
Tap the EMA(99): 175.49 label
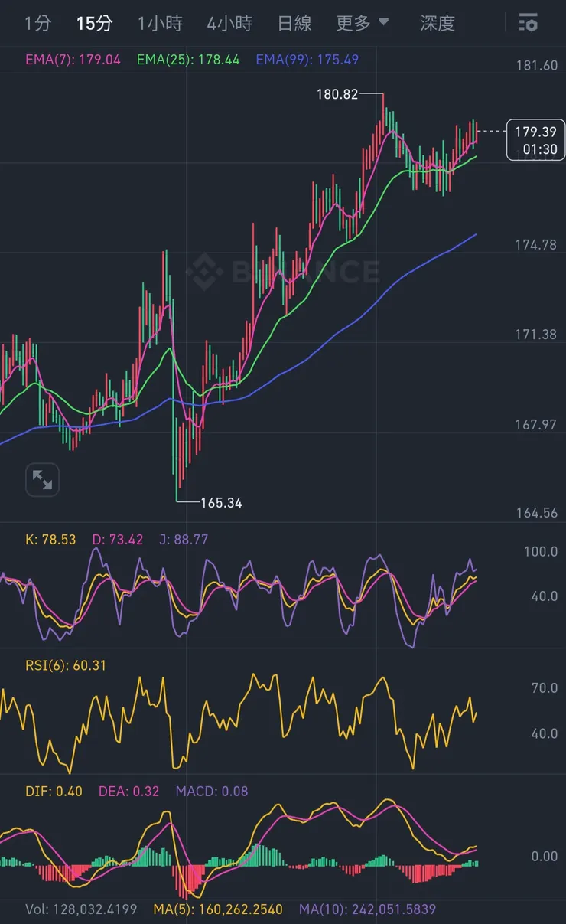pyautogui.click(x=307, y=60)
